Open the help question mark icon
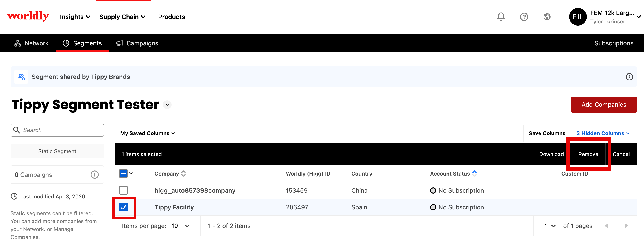 click(524, 17)
